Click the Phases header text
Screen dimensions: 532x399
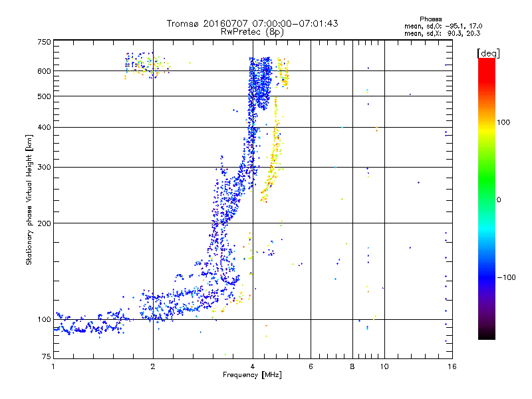click(x=430, y=19)
